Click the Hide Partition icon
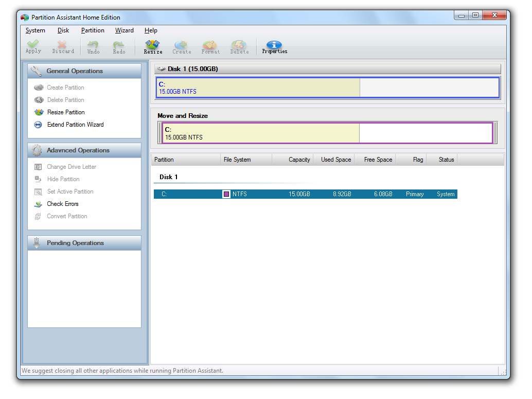Screen dimensions: 532x399 click(x=38, y=179)
